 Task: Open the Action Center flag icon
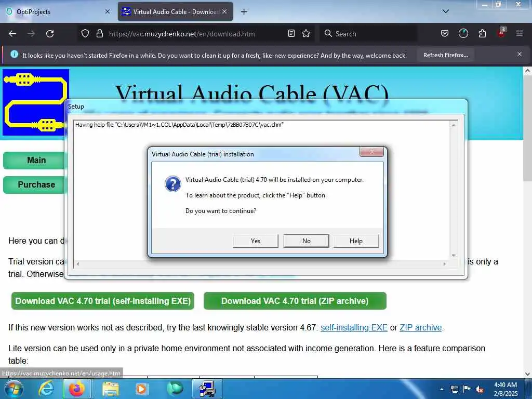coord(467,389)
